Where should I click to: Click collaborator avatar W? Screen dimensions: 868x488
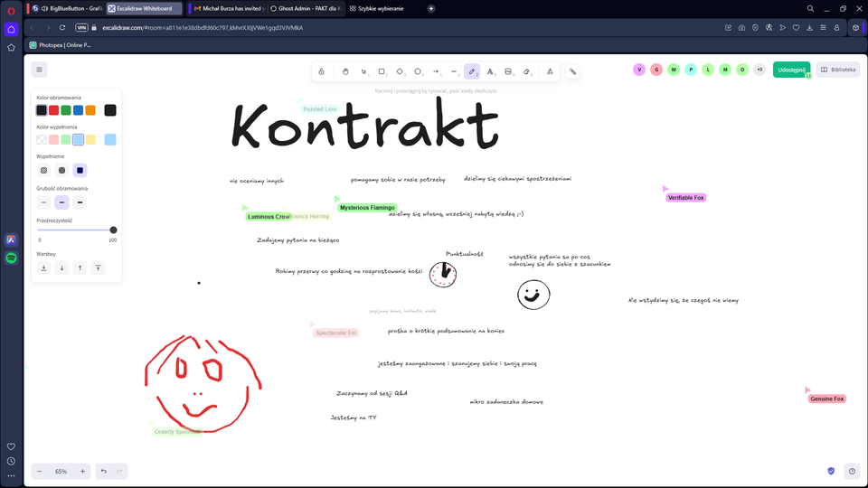[674, 70]
